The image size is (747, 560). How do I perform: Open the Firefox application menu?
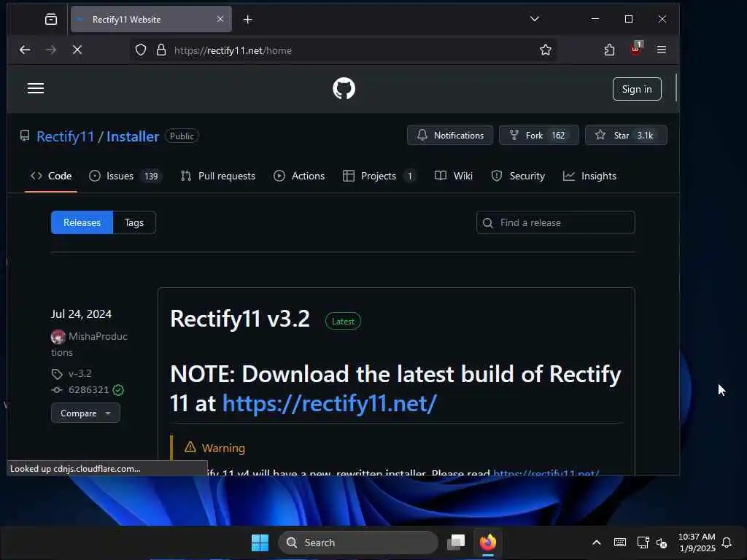click(662, 50)
